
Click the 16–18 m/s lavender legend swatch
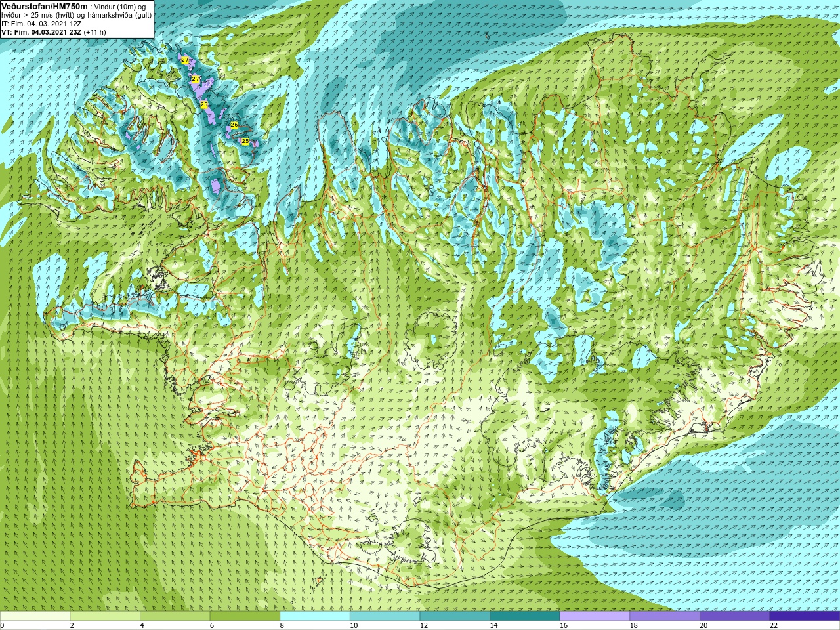pos(595,616)
